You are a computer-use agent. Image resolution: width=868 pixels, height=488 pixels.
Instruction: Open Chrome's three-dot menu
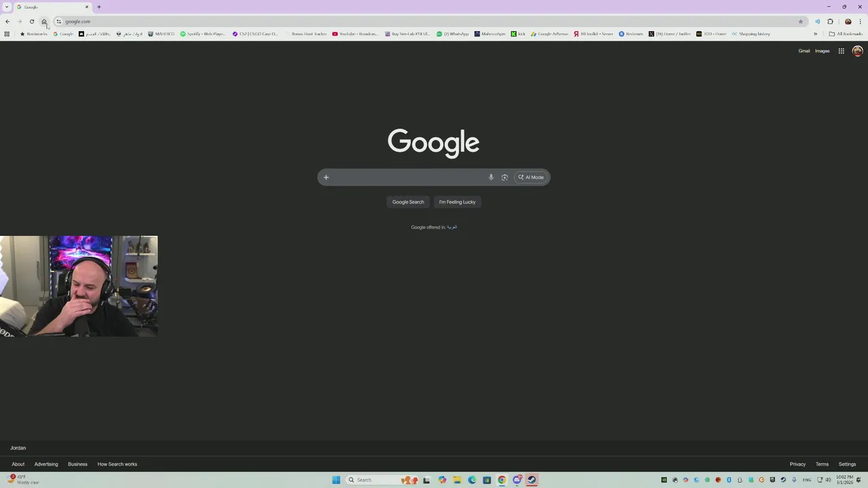click(861, 22)
